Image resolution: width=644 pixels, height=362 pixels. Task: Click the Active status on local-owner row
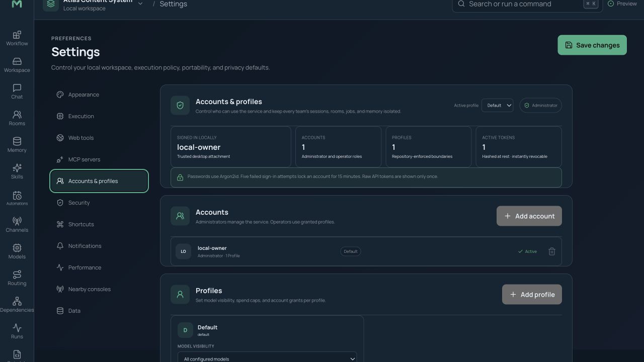pos(527,251)
